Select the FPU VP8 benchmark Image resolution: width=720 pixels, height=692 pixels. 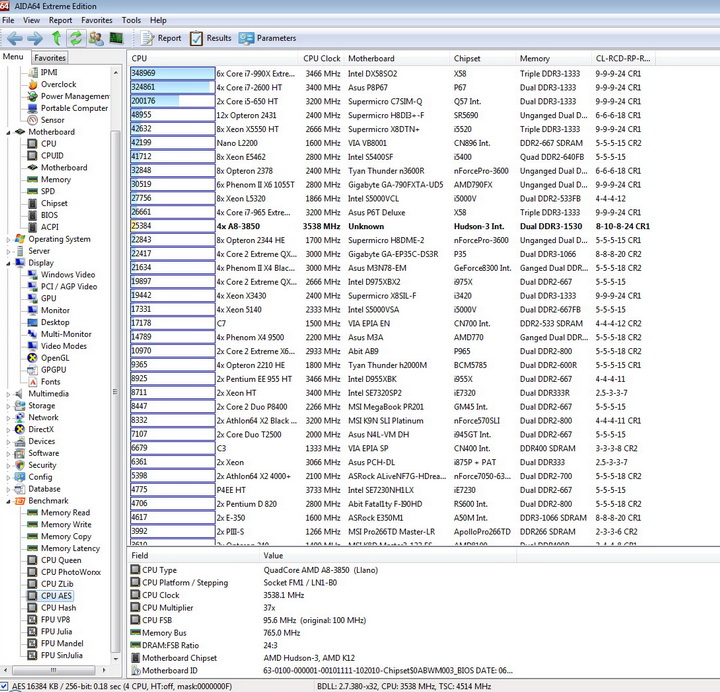pos(49,619)
